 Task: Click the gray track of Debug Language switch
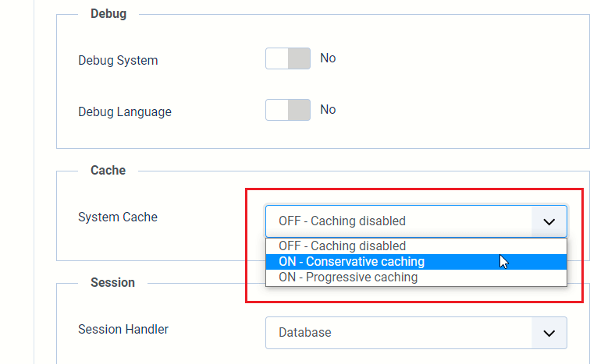(x=300, y=110)
